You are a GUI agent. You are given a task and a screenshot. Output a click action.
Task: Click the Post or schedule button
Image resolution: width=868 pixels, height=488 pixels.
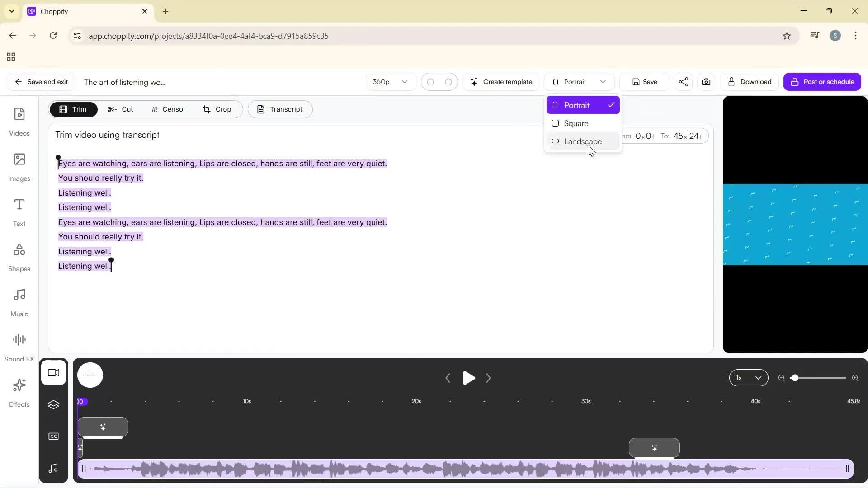tap(823, 82)
